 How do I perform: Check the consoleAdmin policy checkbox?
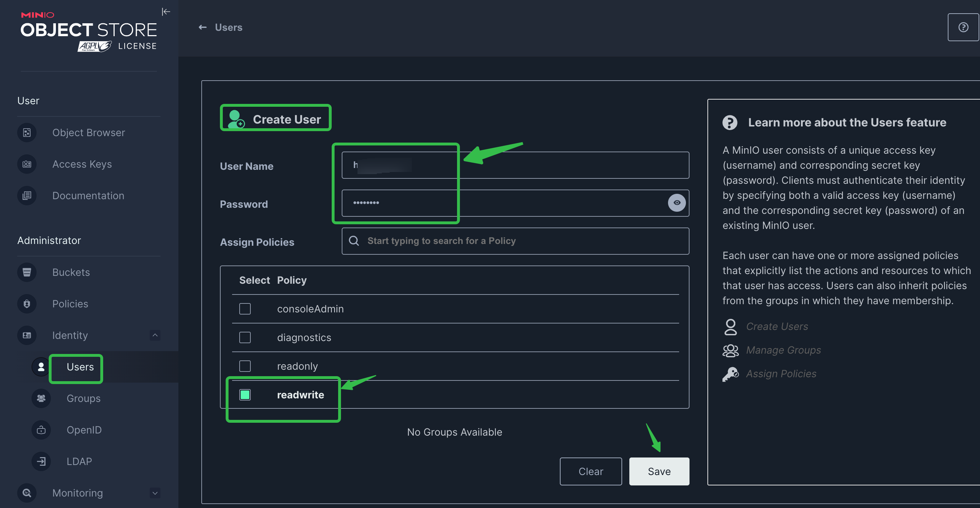click(x=245, y=308)
